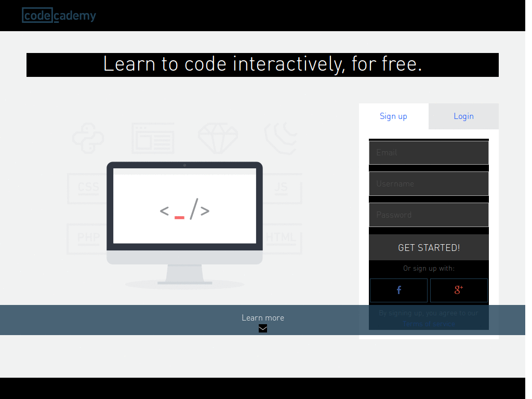Viewport: 532px width, 399px height.
Task: Sign up with Facebook
Action: tap(398, 290)
